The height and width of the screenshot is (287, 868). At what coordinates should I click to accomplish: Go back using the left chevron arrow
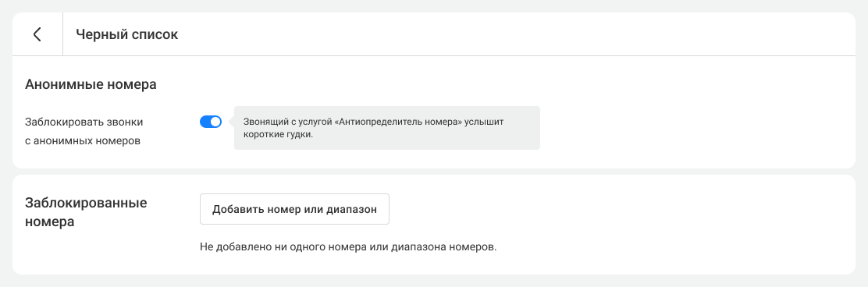coord(37,34)
